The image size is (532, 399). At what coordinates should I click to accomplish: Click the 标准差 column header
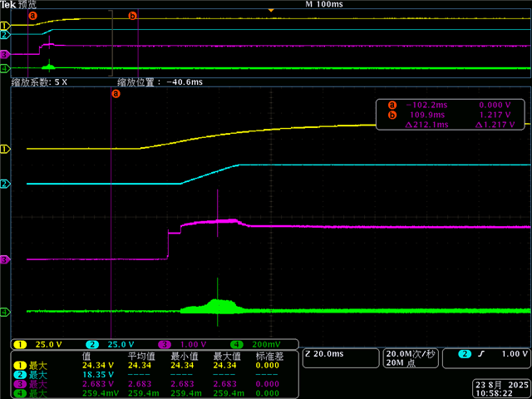269,357
